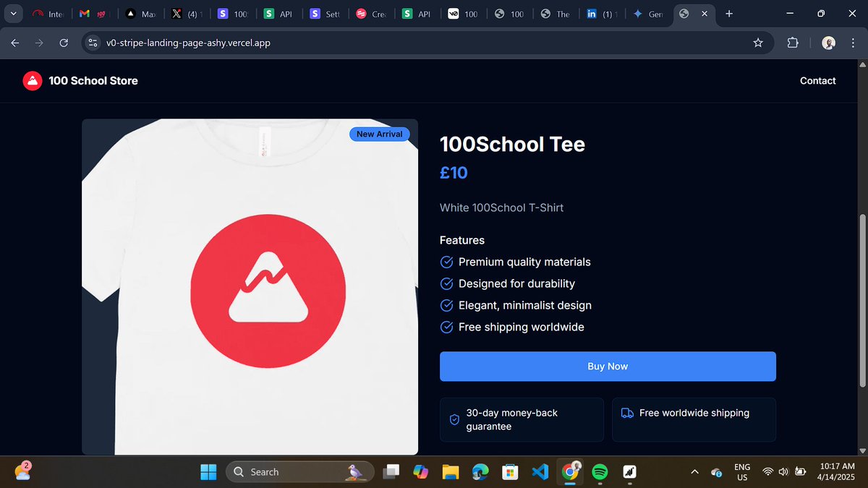
Task: Switch to Chrome on the taskbar
Action: pyautogui.click(x=570, y=472)
